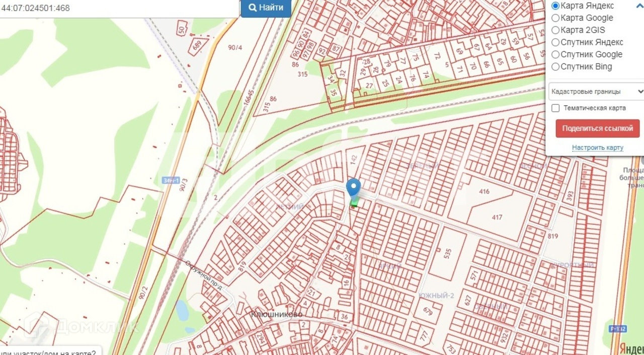This screenshot has height=355, width=644.
Task: Select the Карта Яндекс radio button
Action: (x=555, y=6)
